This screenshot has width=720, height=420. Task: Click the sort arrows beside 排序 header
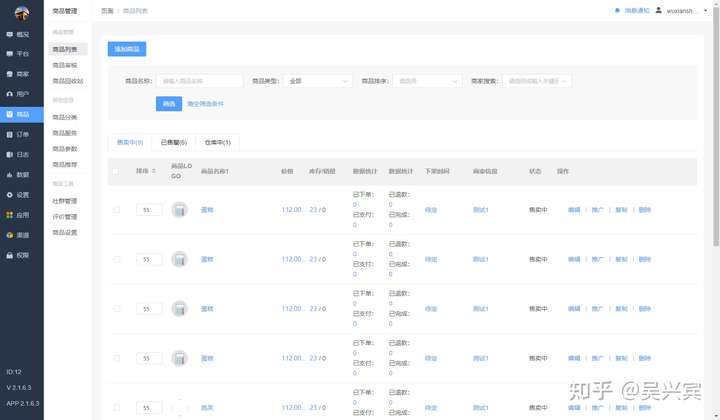tap(154, 171)
